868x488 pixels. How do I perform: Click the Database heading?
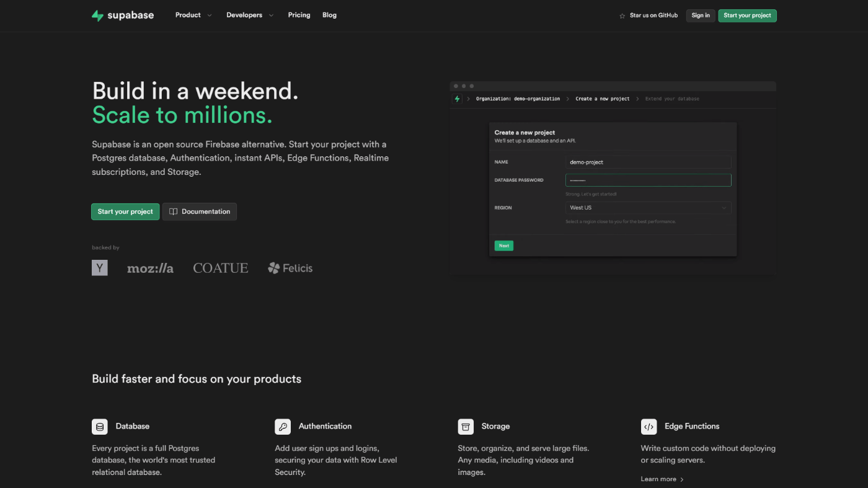[x=133, y=426]
